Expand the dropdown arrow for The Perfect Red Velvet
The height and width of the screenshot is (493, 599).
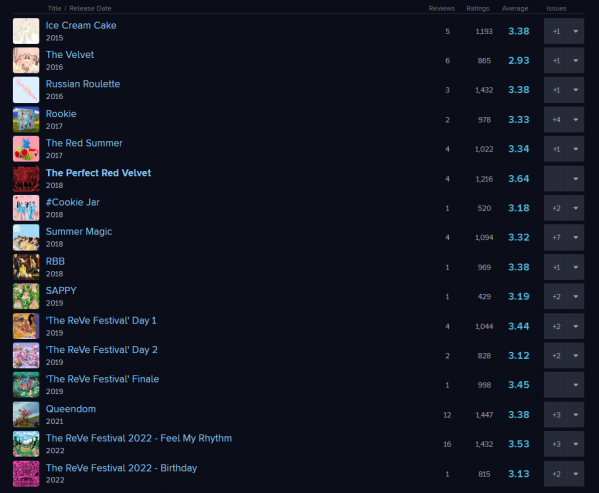pos(576,179)
